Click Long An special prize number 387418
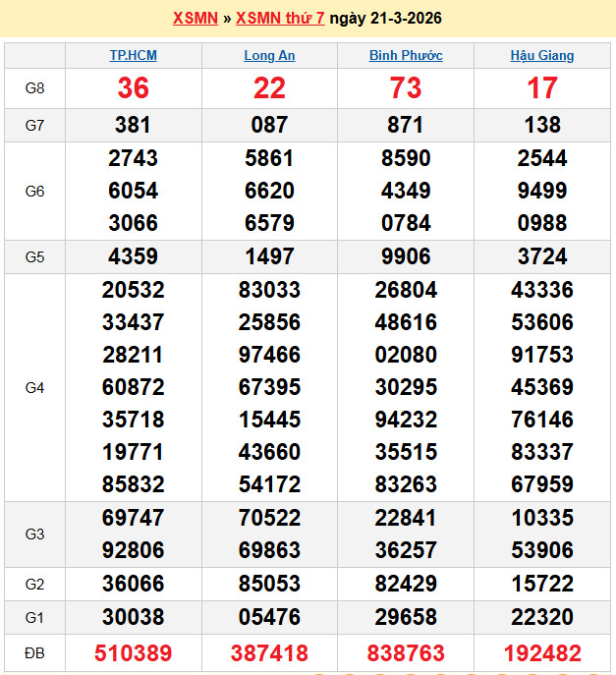Image resolution: width=616 pixels, height=675 pixels. (x=269, y=652)
